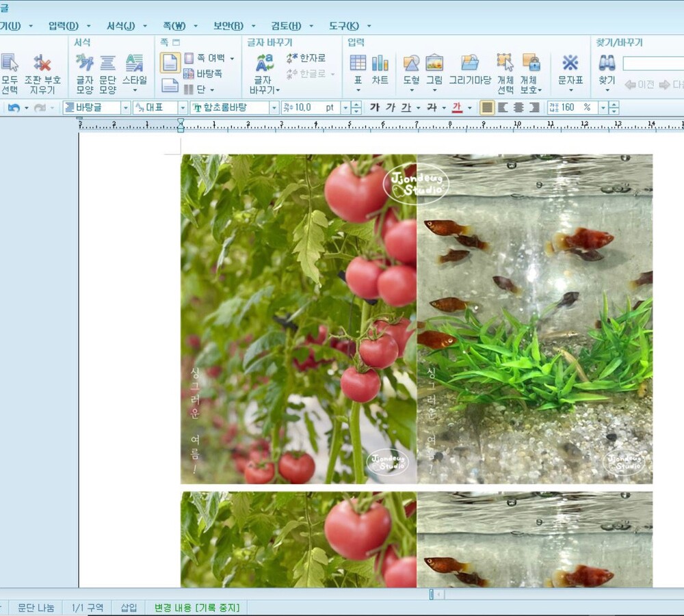Click the 쪽 여백 page margin button

pos(209,58)
